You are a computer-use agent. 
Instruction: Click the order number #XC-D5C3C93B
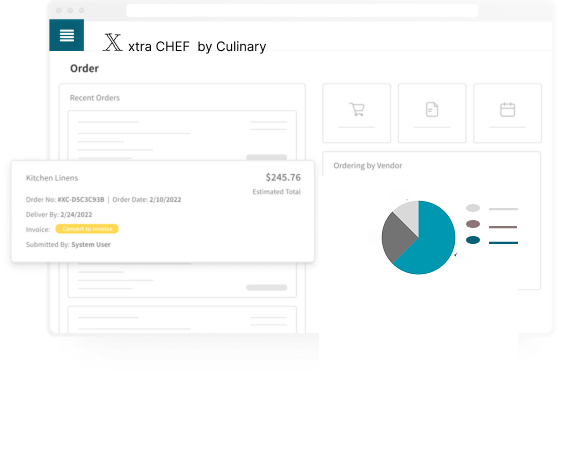[x=81, y=199]
